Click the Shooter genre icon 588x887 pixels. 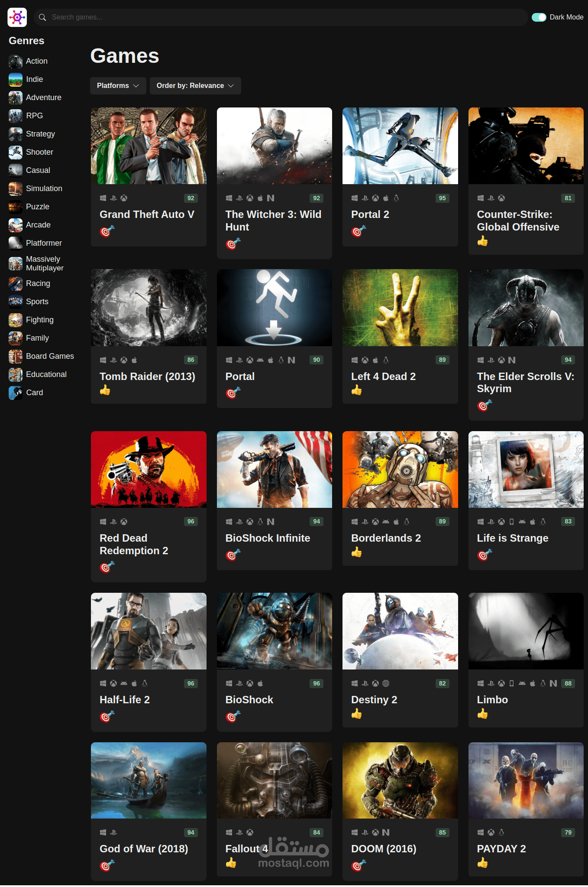coord(16,153)
